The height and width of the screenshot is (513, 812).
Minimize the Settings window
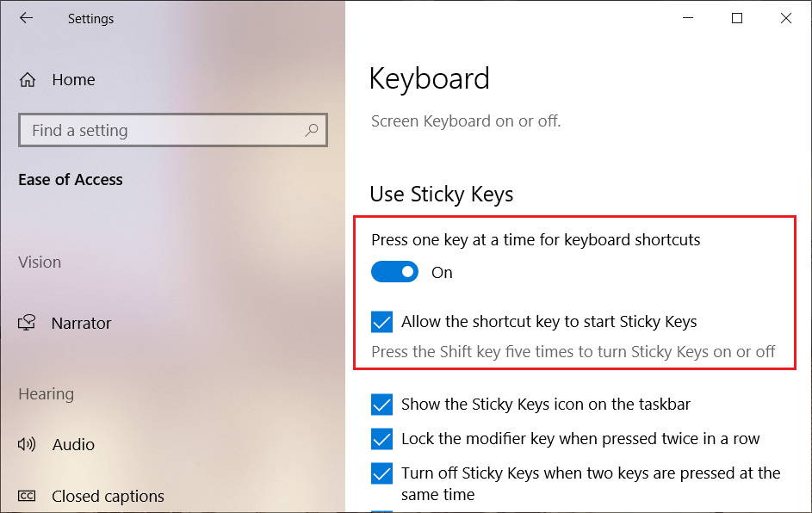tap(688, 18)
